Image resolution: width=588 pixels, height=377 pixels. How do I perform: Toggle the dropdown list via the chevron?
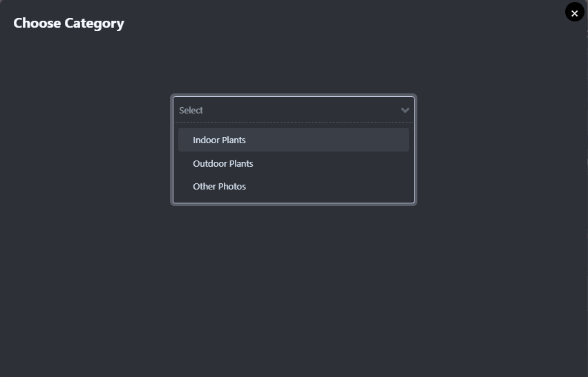coord(405,110)
